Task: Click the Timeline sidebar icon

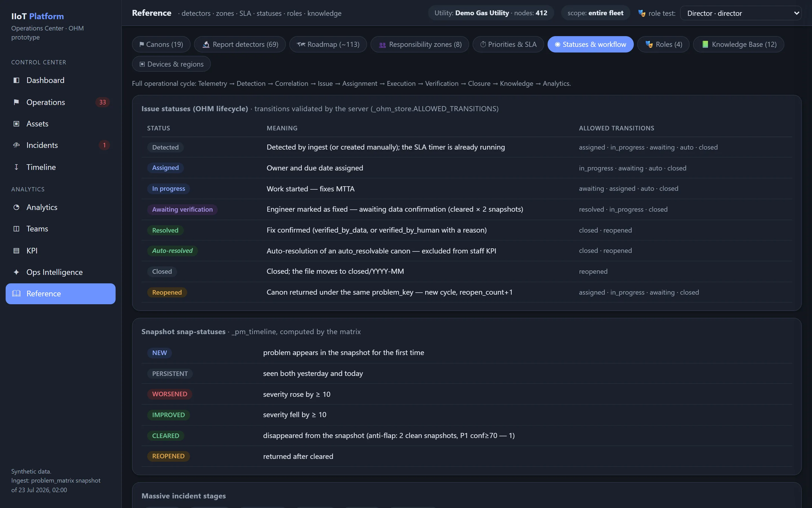Action: coord(16,167)
